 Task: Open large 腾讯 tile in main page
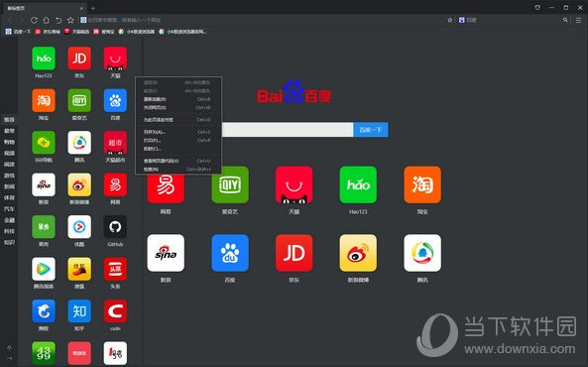pos(422,253)
